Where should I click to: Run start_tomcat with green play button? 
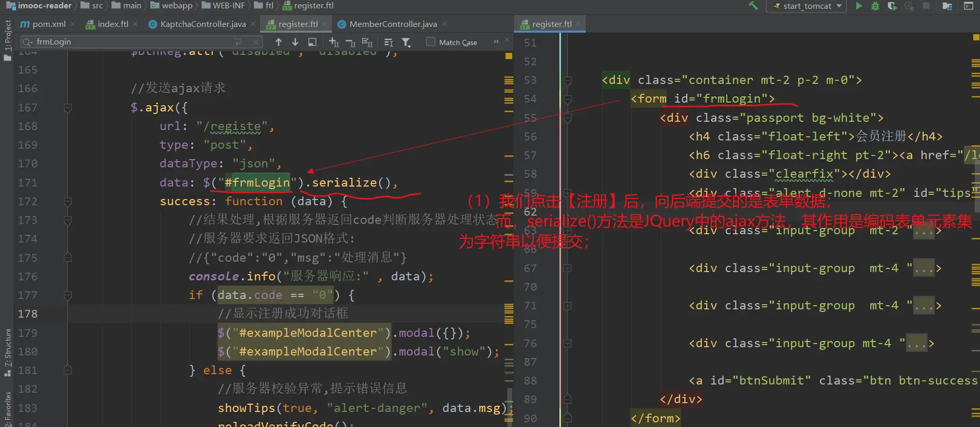pos(859,6)
